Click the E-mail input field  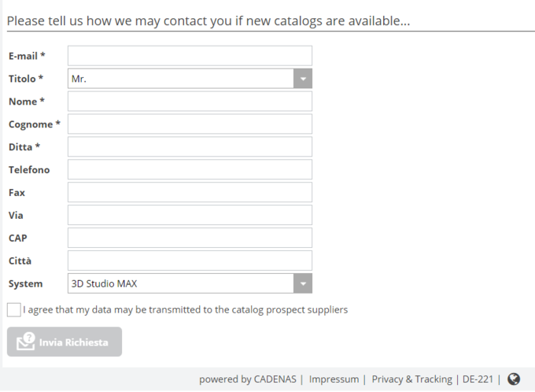pyautogui.click(x=190, y=56)
